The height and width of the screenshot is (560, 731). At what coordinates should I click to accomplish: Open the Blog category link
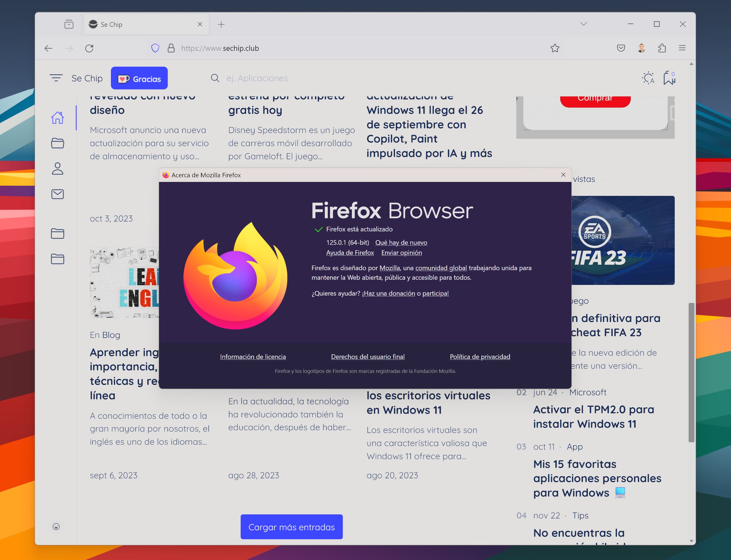pyautogui.click(x=111, y=335)
